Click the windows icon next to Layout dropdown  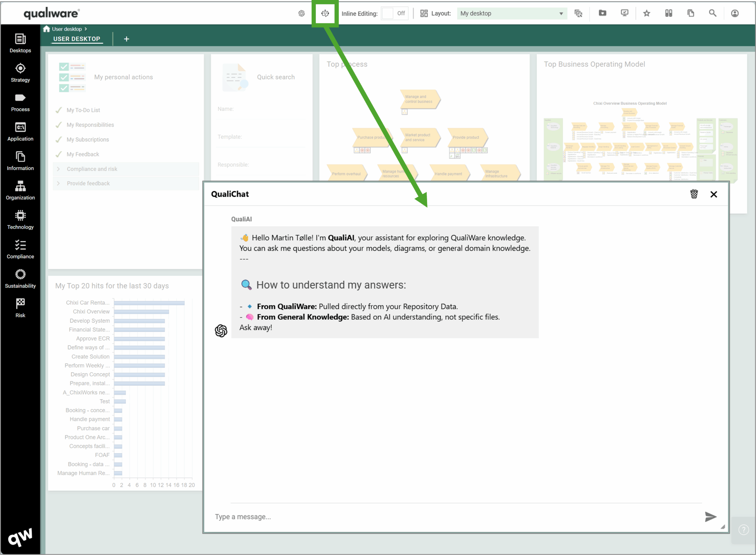coord(578,13)
